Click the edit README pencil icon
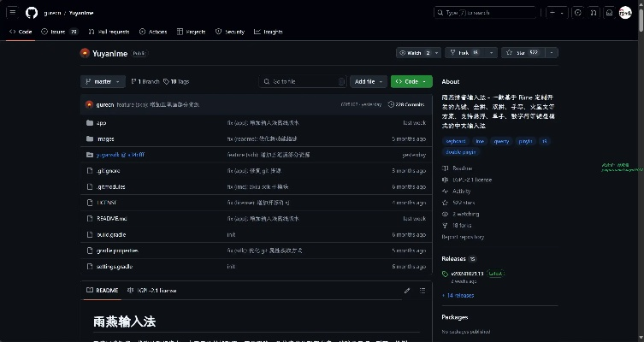 [407, 290]
